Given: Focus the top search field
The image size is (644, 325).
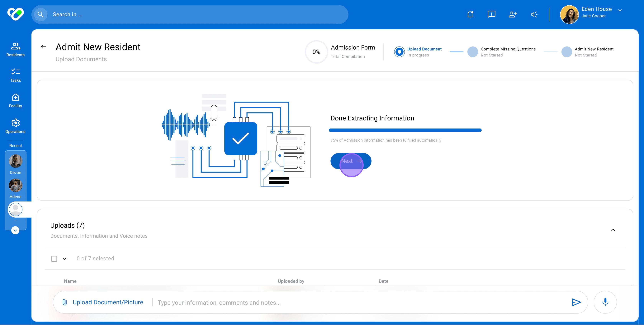Looking at the screenshot, I should coord(190,15).
